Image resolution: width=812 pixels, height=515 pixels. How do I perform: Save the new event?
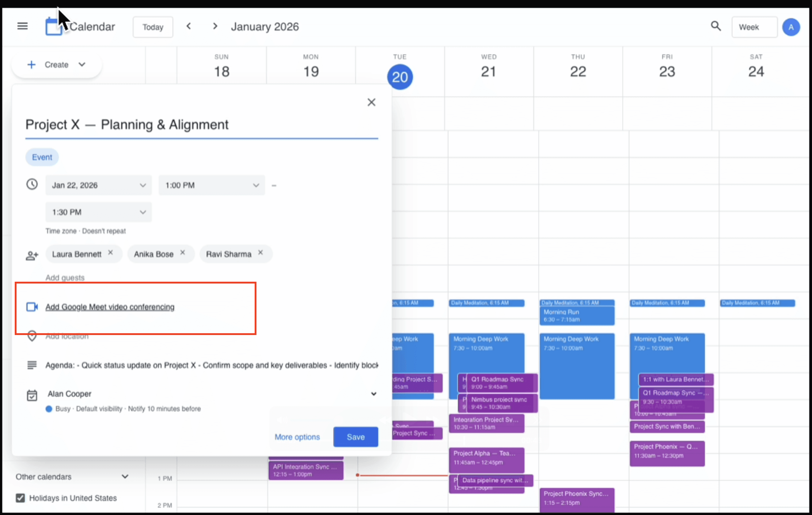tap(355, 437)
